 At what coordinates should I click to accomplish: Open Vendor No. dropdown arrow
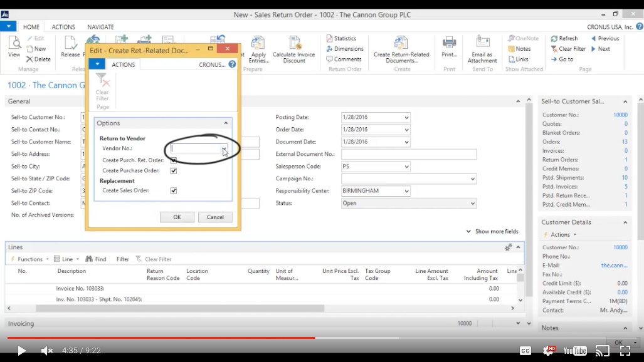click(224, 149)
